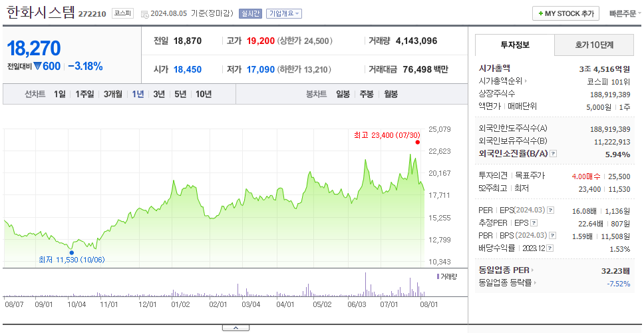Collapse chart panel with bottom chevron
644x333 pixels.
click(x=236, y=328)
